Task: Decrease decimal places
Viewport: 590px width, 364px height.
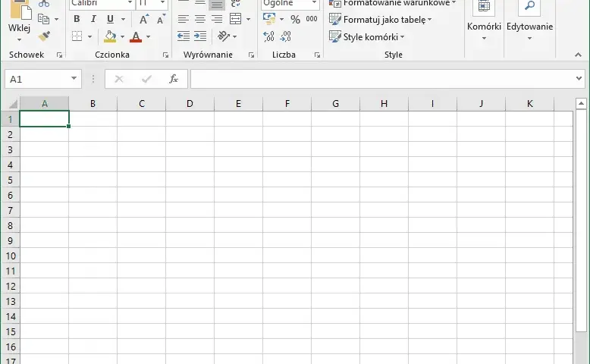Action: coord(286,36)
